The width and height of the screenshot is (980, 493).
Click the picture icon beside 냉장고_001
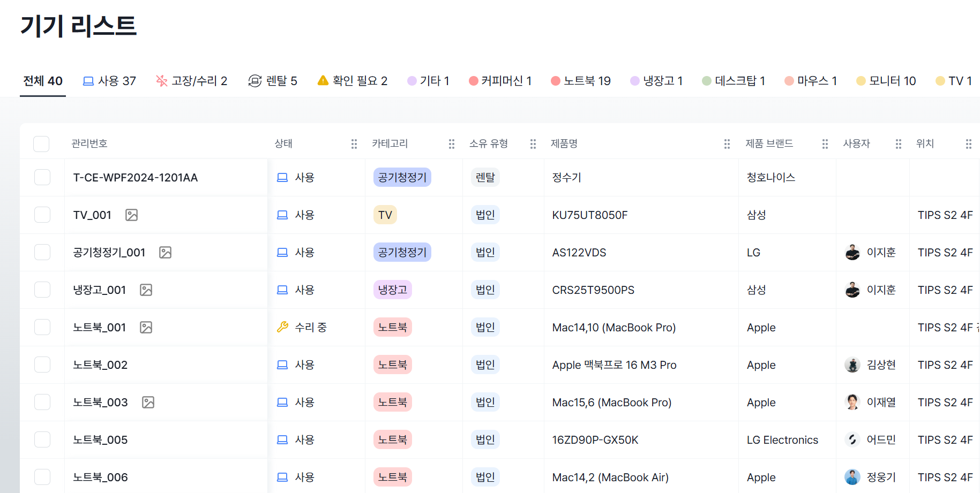coord(146,290)
